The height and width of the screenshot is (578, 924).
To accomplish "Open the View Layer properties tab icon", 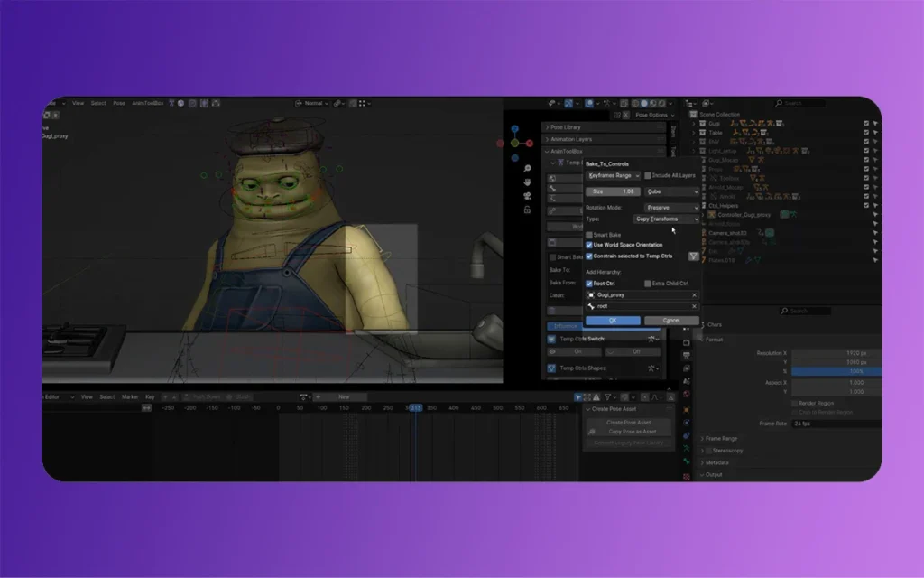I will tap(686, 368).
